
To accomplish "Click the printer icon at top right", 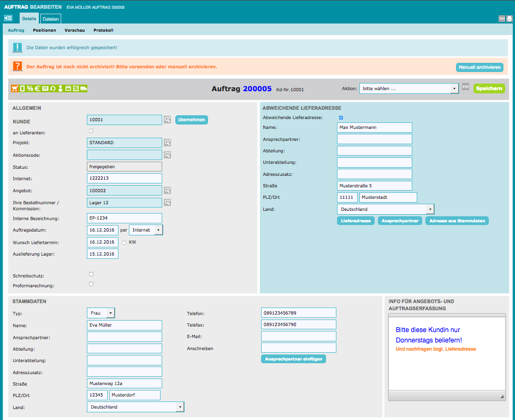I will point(510,19).
